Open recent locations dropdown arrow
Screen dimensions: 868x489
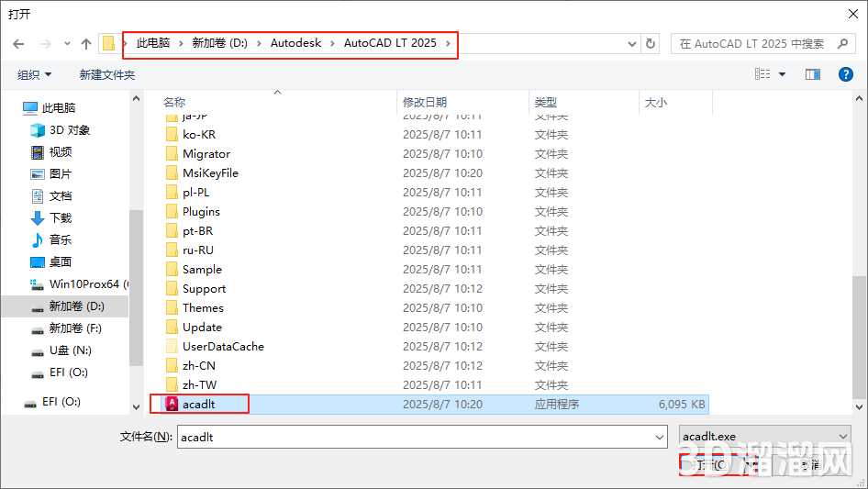coord(67,44)
